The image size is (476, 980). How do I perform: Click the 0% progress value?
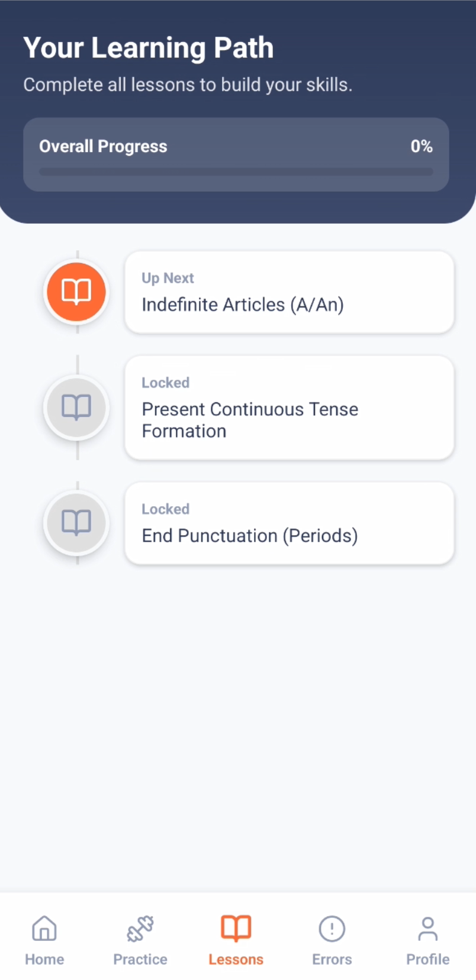(x=422, y=146)
